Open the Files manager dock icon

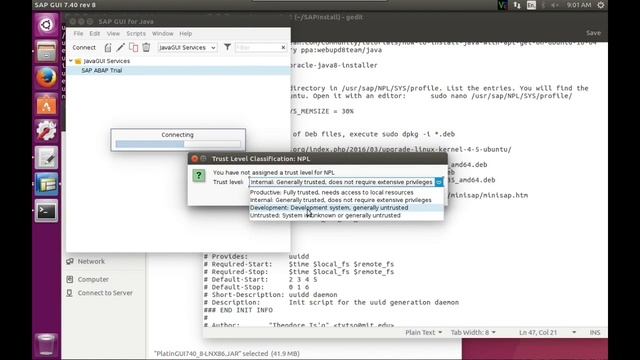pyautogui.click(x=46, y=51)
